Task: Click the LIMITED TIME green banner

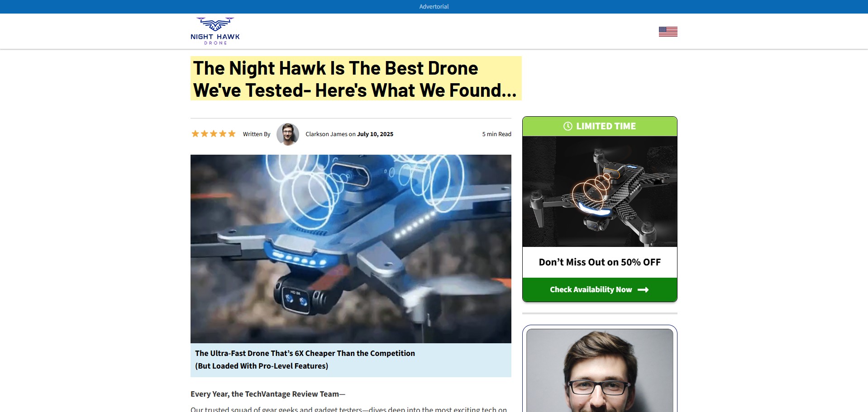Action: pyautogui.click(x=600, y=126)
